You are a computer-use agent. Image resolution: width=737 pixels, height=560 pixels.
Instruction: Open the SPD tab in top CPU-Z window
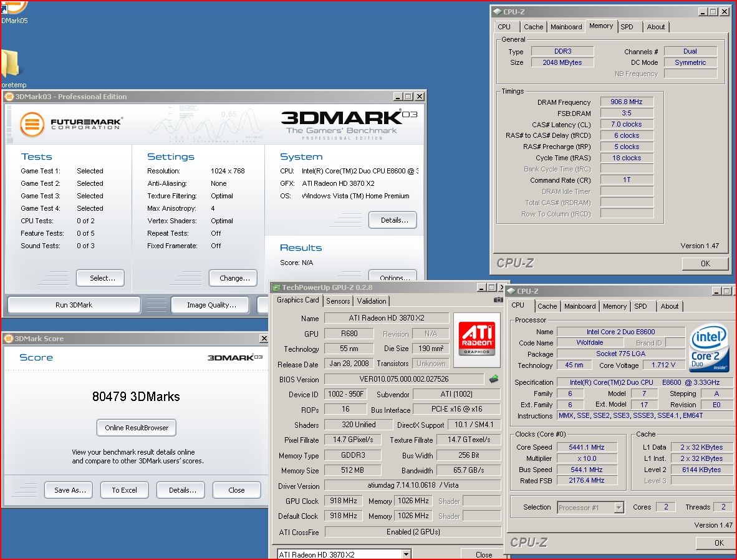point(627,27)
